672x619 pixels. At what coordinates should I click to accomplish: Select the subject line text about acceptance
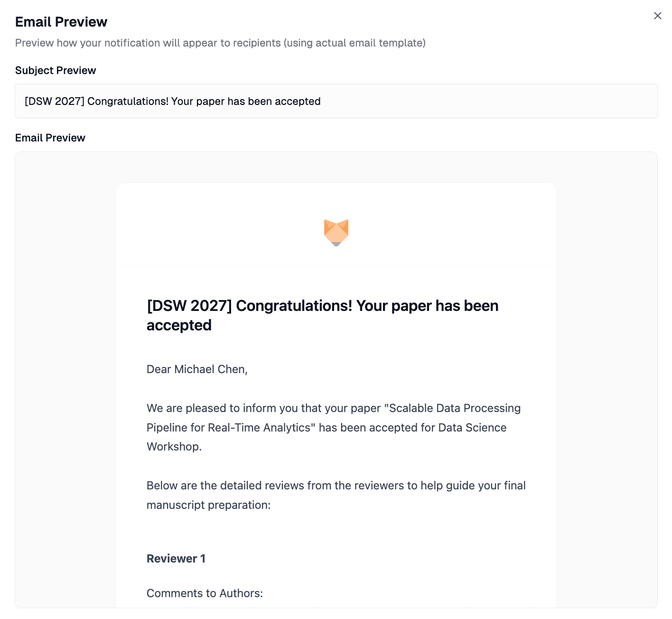[x=173, y=101]
